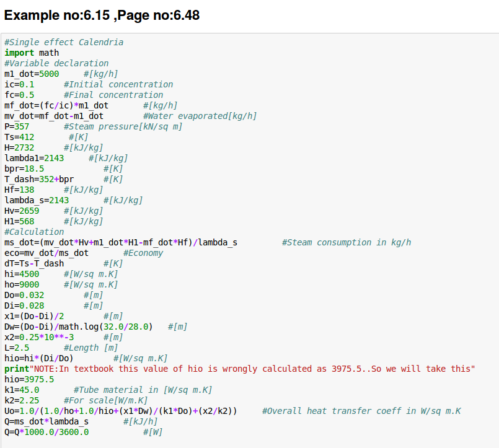Click the '#Single effect Calendria' comment line
Viewport: 499px width, 448px height.
pos(64,42)
